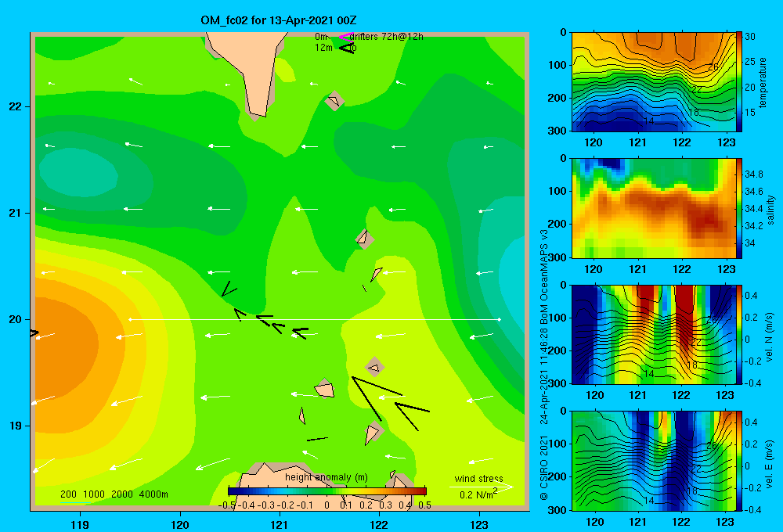The image size is (783, 532).
Task: Open the northward velocity section panel
Action: tap(654, 334)
